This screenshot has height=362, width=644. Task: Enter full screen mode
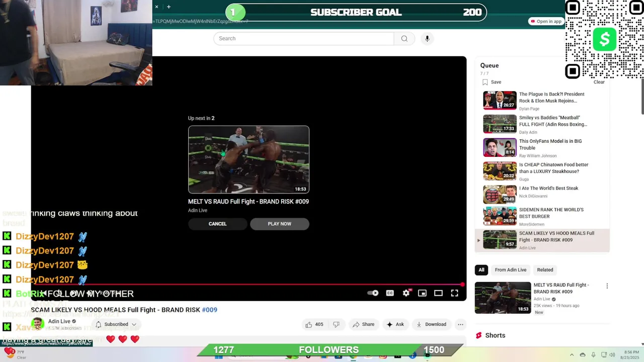pos(454,293)
